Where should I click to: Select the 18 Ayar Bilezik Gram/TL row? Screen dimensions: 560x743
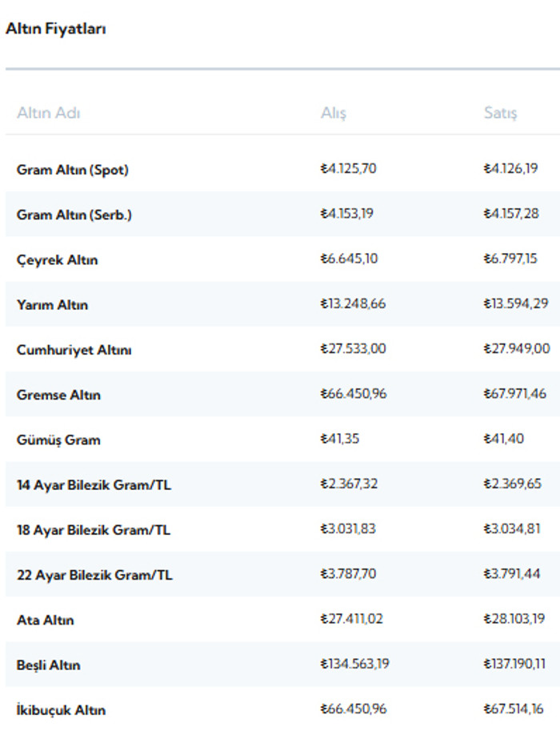[x=282, y=529]
